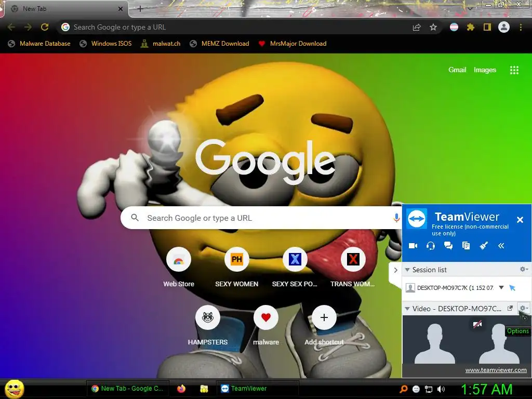This screenshot has width=532, height=399.
Task: Open MrsMajor Download bookmark
Action: point(292,44)
